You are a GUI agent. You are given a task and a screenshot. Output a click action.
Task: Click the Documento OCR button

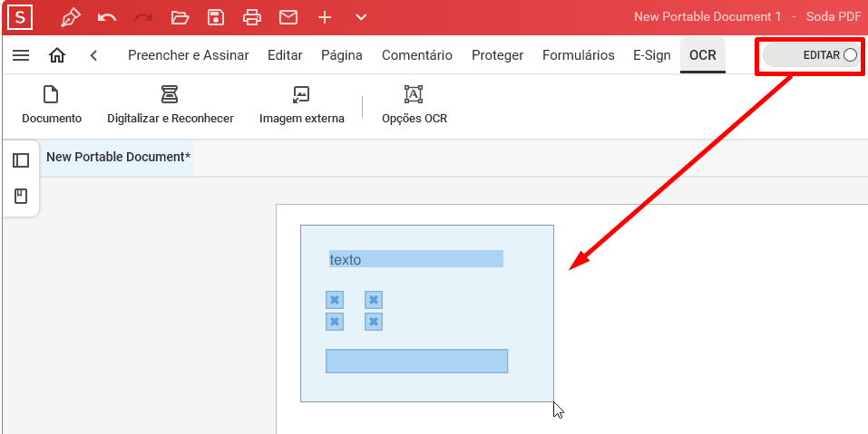click(x=52, y=104)
